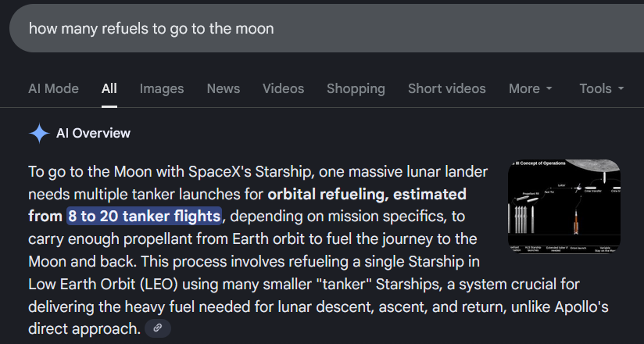Select the All results tab
The height and width of the screenshot is (344, 644).
[x=109, y=88]
